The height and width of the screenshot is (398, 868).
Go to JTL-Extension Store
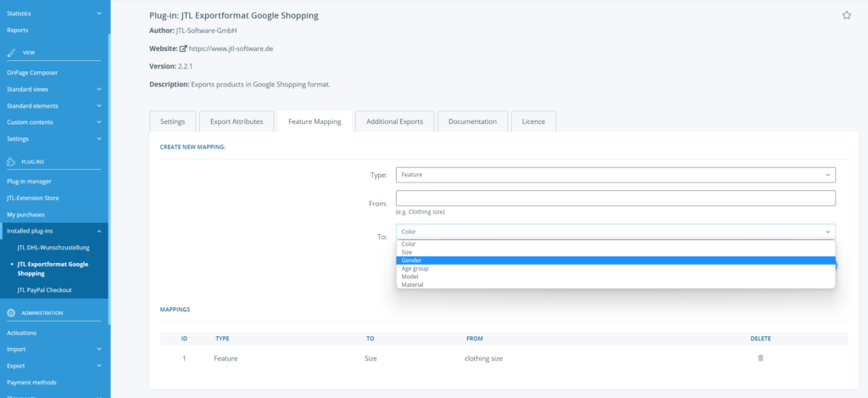[x=33, y=198]
